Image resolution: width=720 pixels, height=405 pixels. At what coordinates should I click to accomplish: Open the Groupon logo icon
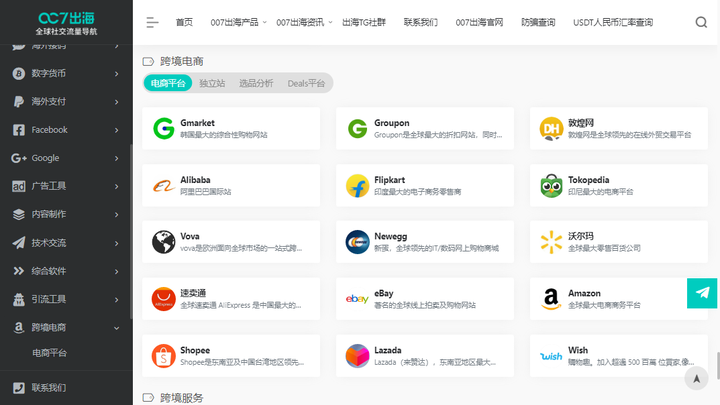coord(357,129)
